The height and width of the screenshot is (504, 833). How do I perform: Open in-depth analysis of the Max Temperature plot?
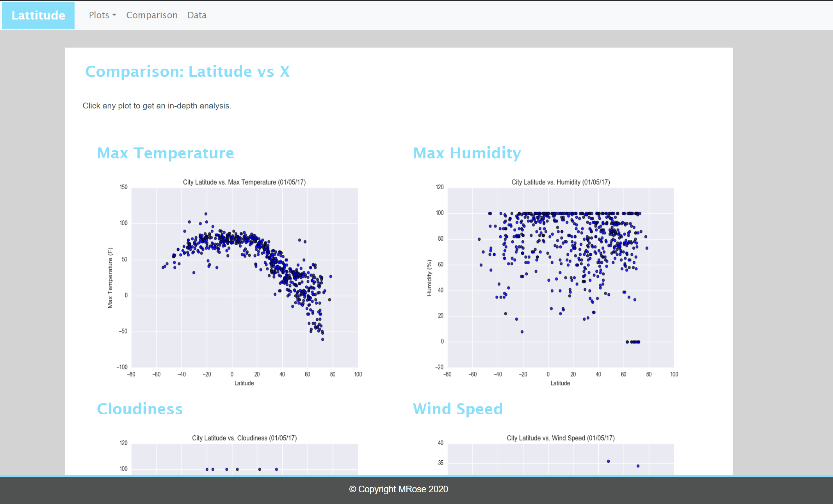(244, 277)
